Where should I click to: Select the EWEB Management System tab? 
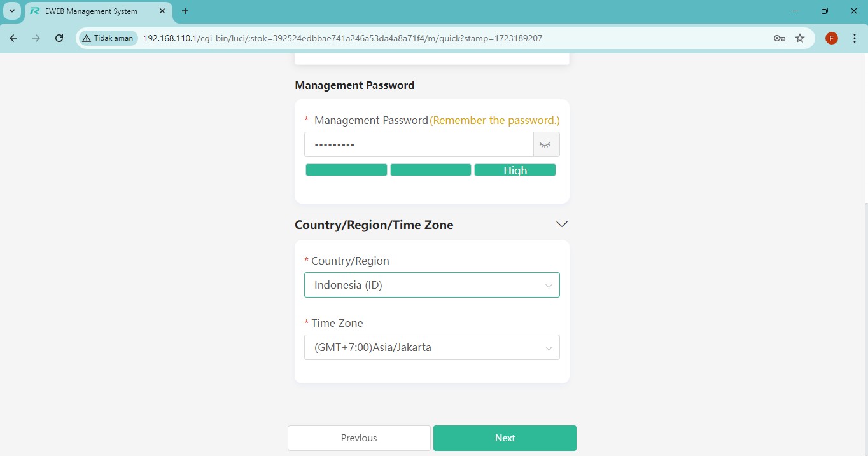point(91,11)
